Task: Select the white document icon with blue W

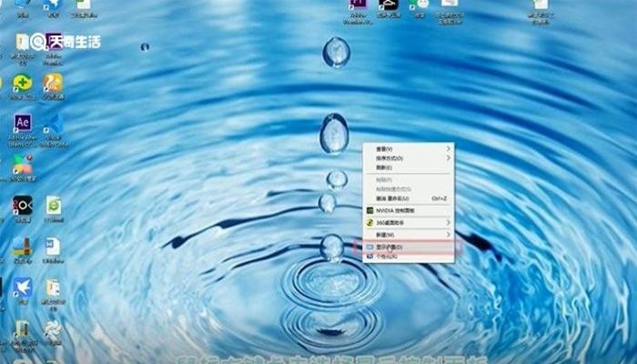Action: (x=53, y=247)
